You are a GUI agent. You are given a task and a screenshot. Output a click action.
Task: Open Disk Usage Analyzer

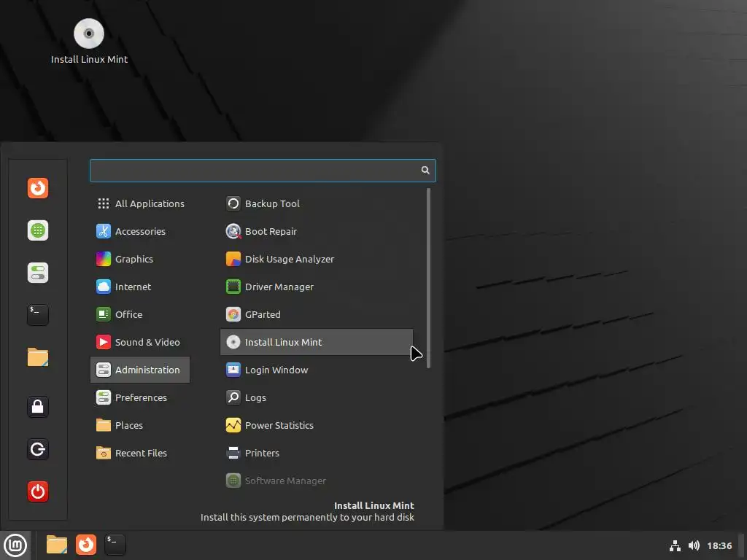point(317,259)
